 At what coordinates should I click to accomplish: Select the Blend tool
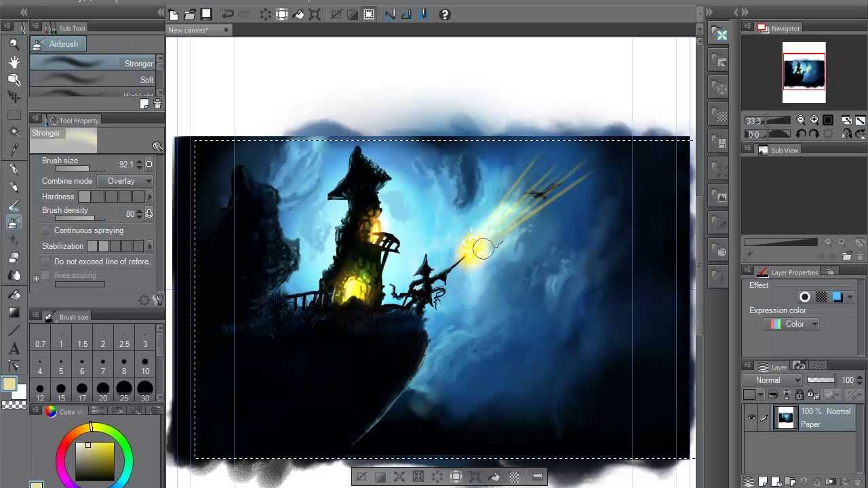[14, 276]
